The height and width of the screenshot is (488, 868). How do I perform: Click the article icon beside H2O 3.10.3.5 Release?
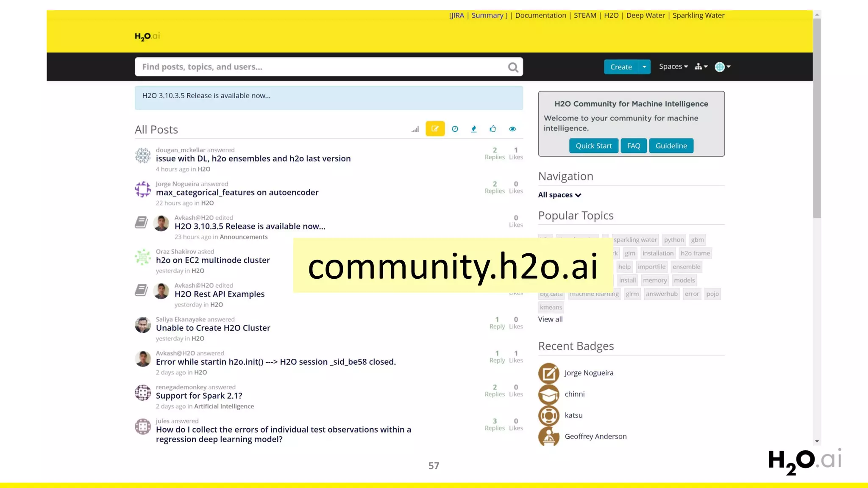pyautogui.click(x=141, y=222)
